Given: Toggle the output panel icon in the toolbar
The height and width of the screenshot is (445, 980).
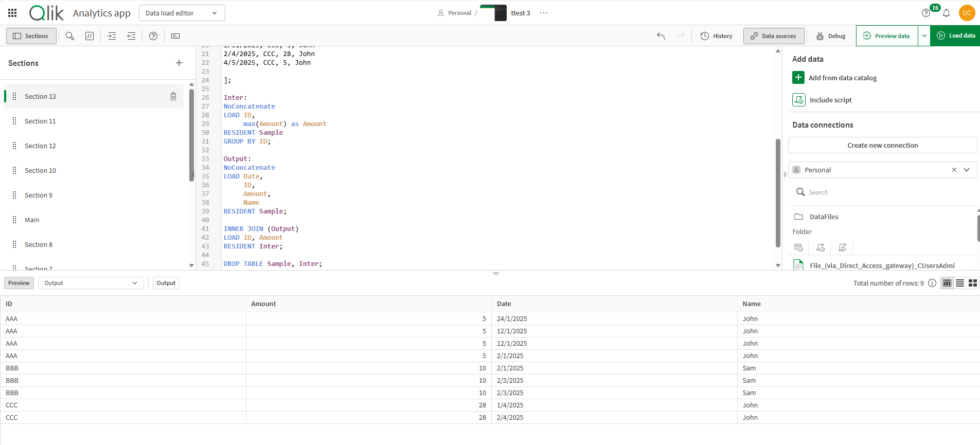Looking at the screenshot, I should pos(175,36).
